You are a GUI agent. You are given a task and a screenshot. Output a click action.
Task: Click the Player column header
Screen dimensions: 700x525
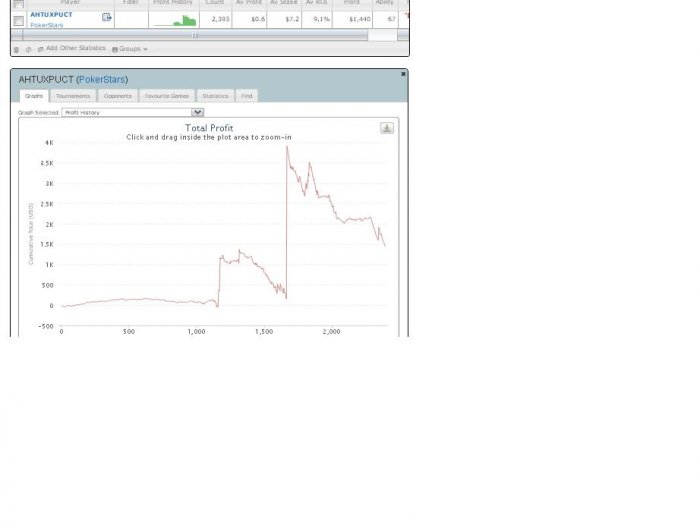pyautogui.click(x=70, y=3)
